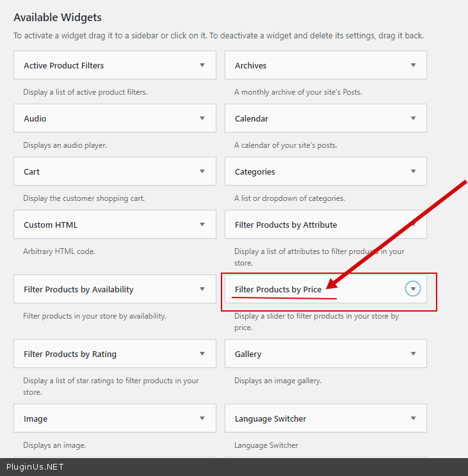This screenshot has width=468, height=476.
Task: Click the Custom HTML widget arrow
Action: (202, 225)
